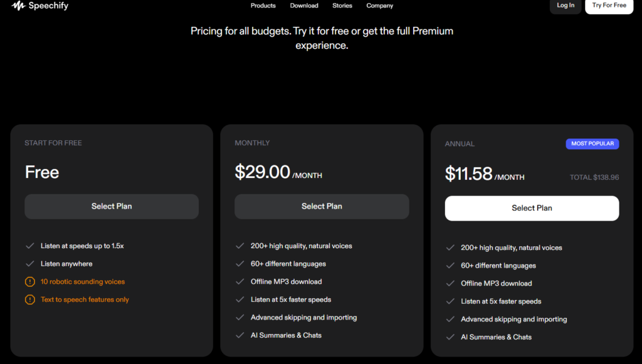Click the Speechify brand name

pos(48,6)
